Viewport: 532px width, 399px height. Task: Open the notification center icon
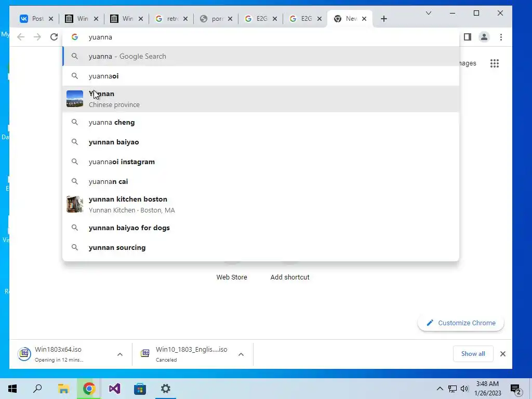click(x=515, y=389)
